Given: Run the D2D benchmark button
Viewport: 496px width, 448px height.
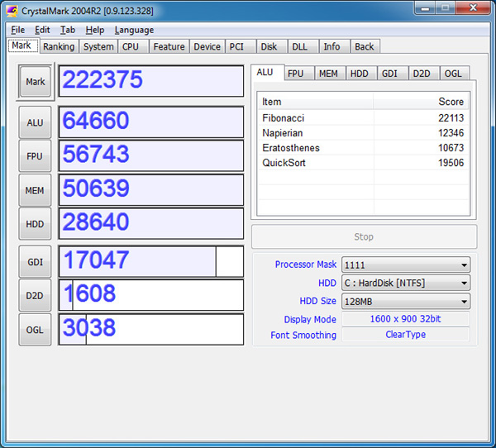Looking at the screenshot, I should coord(35,295).
